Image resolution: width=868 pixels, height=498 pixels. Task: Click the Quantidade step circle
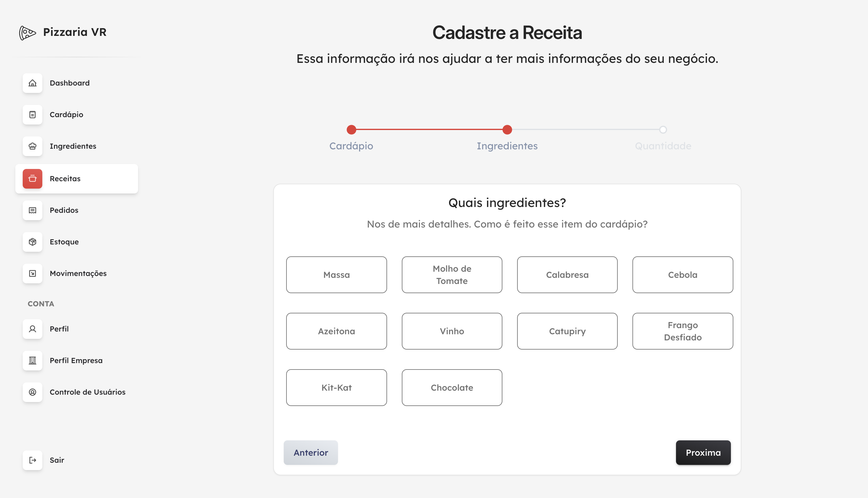pos(663,130)
